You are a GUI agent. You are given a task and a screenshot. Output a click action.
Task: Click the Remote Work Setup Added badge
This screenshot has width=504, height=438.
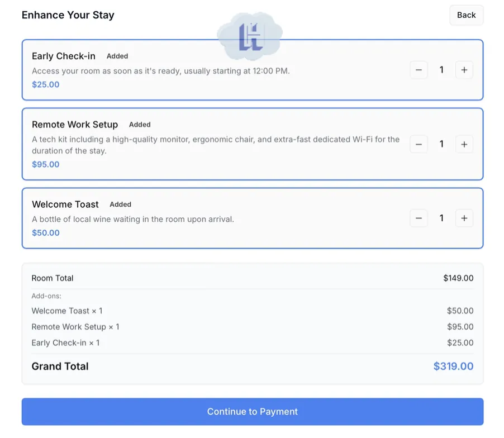coord(140,125)
